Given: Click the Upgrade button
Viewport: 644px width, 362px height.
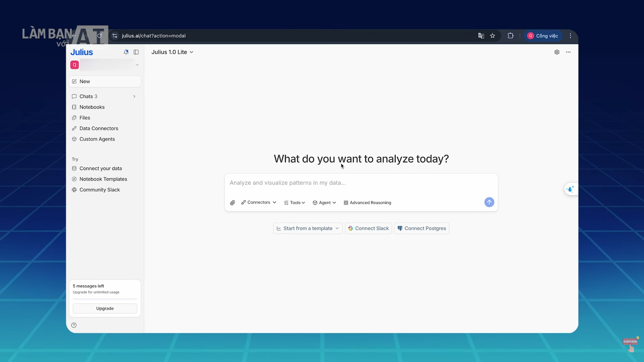Looking at the screenshot, I should (x=105, y=308).
